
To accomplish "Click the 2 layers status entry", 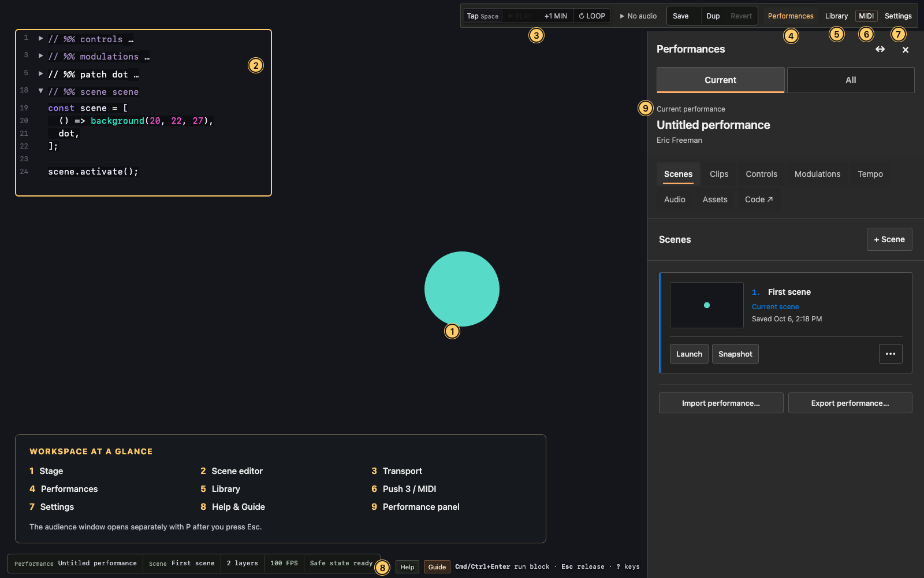I will tap(242, 564).
